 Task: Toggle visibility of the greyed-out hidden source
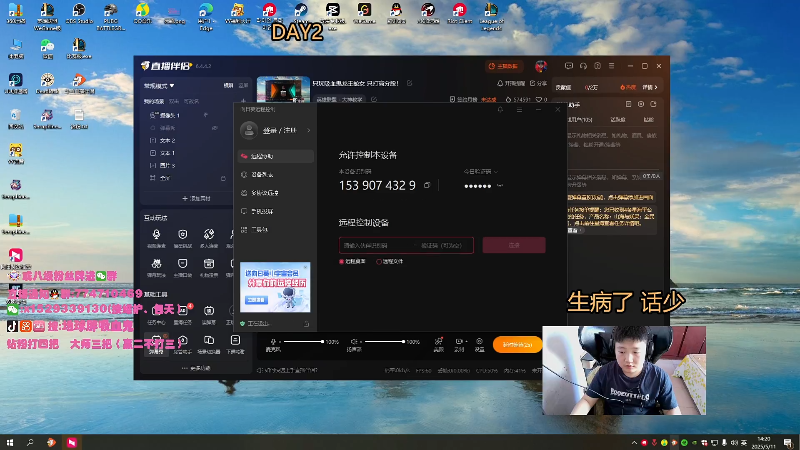pos(215,128)
